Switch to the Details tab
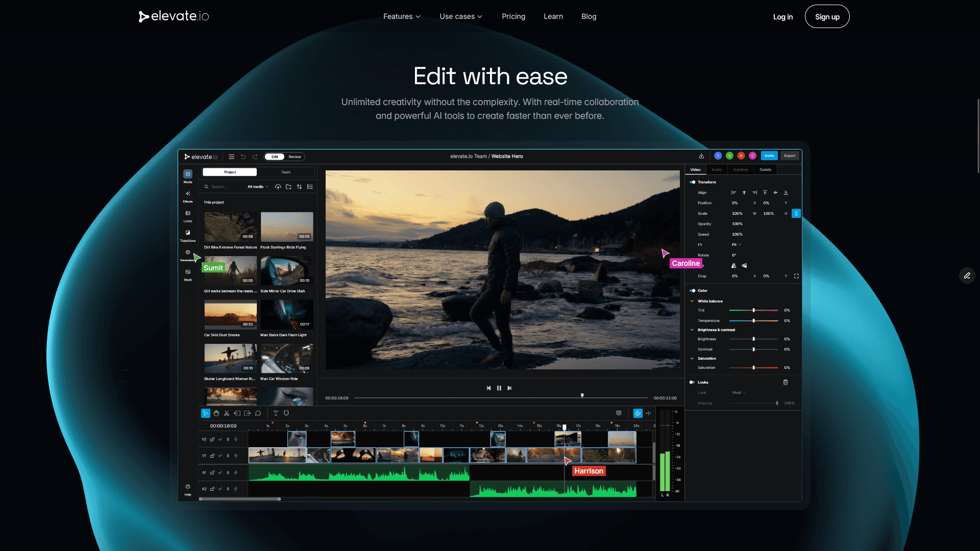The height and width of the screenshot is (551, 980). click(x=765, y=169)
